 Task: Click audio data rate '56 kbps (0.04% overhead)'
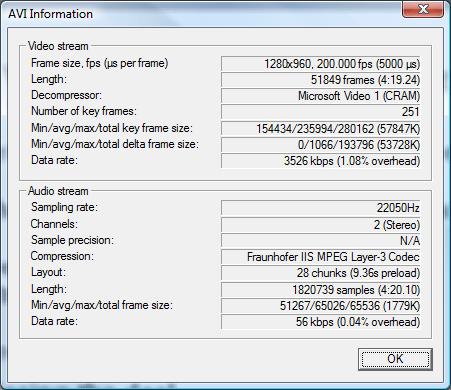321,322
